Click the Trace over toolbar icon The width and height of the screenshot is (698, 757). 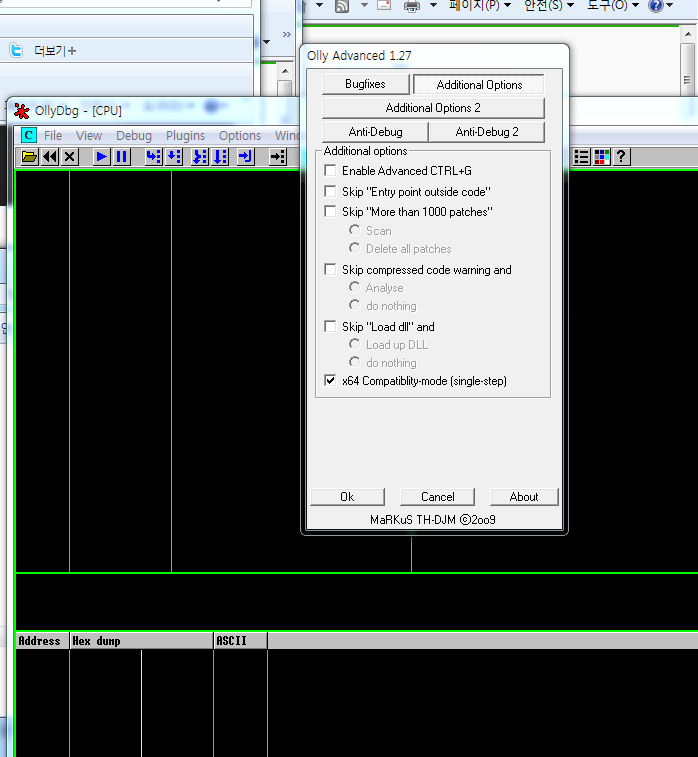click(220, 156)
